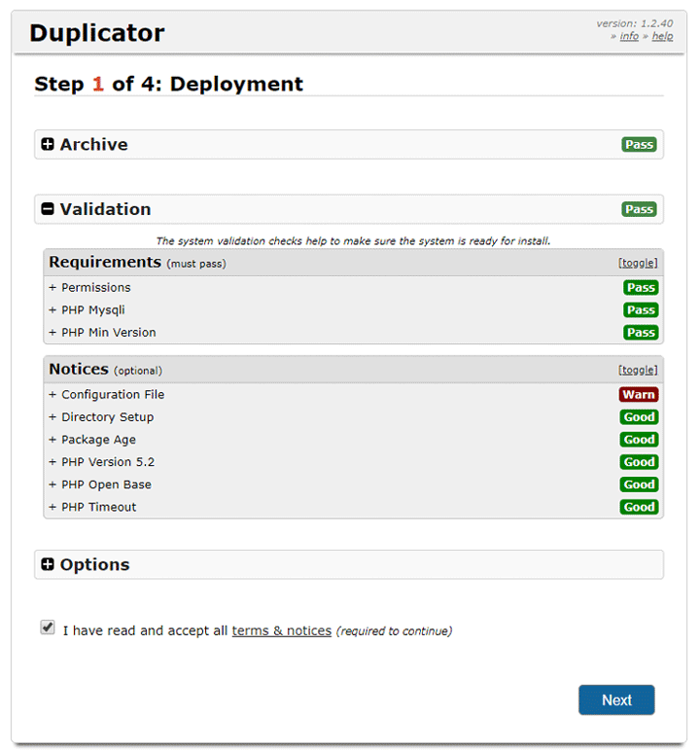
Task: Click the Package Age Good badge
Action: (x=639, y=440)
